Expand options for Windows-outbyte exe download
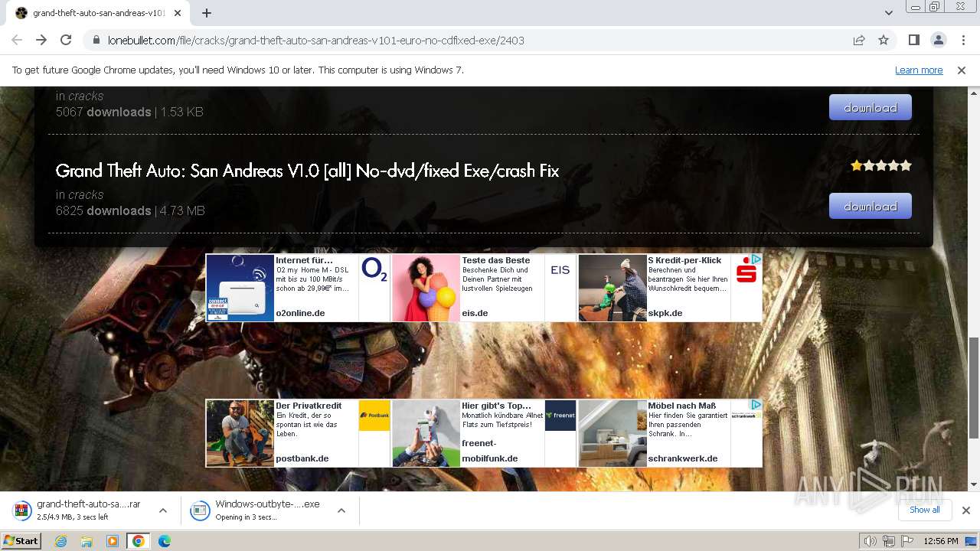Image resolution: width=980 pixels, height=551 pixels. click(341, 510)
